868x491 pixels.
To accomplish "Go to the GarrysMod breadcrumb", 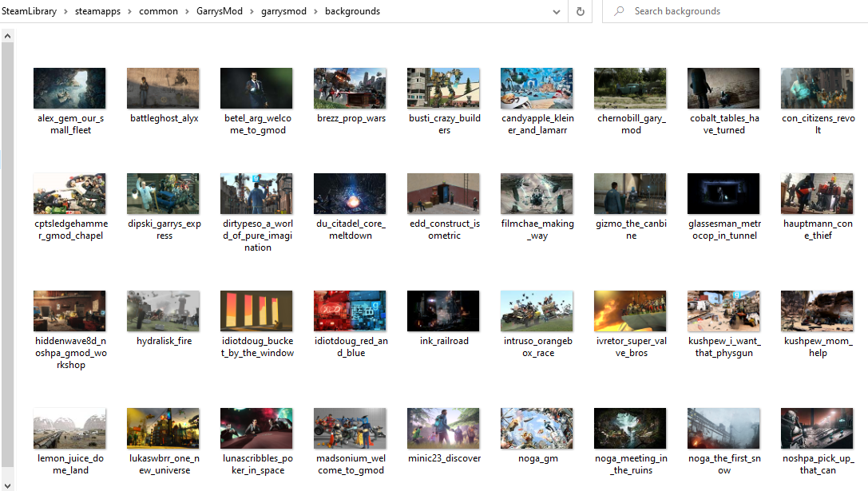I will (x=220, y=11).
